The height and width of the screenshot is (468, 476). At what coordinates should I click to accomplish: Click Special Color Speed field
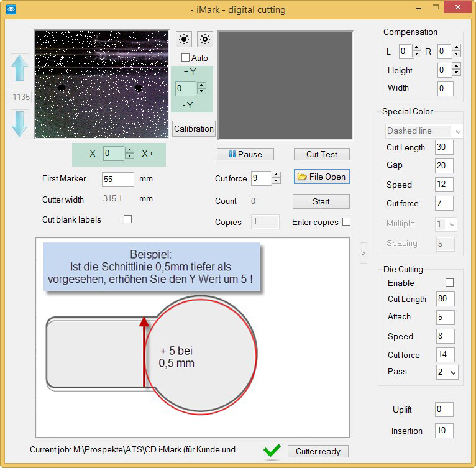[444, 185]
